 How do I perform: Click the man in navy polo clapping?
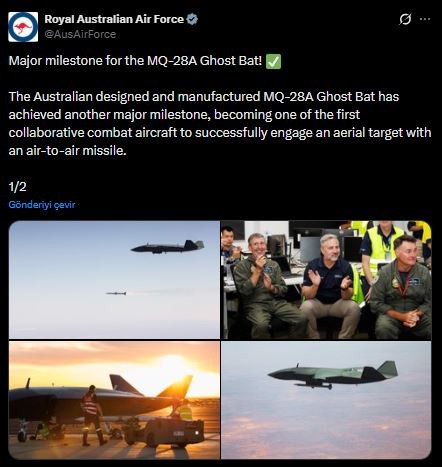328,287
